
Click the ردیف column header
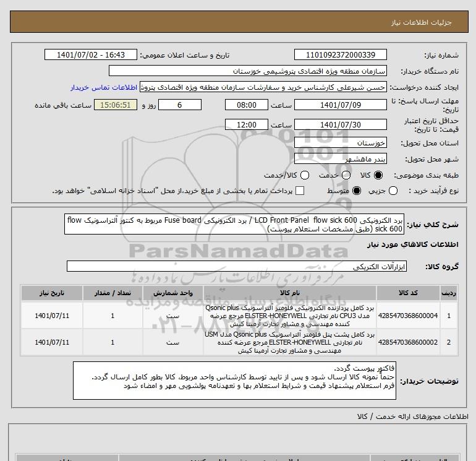pos(448,293)
